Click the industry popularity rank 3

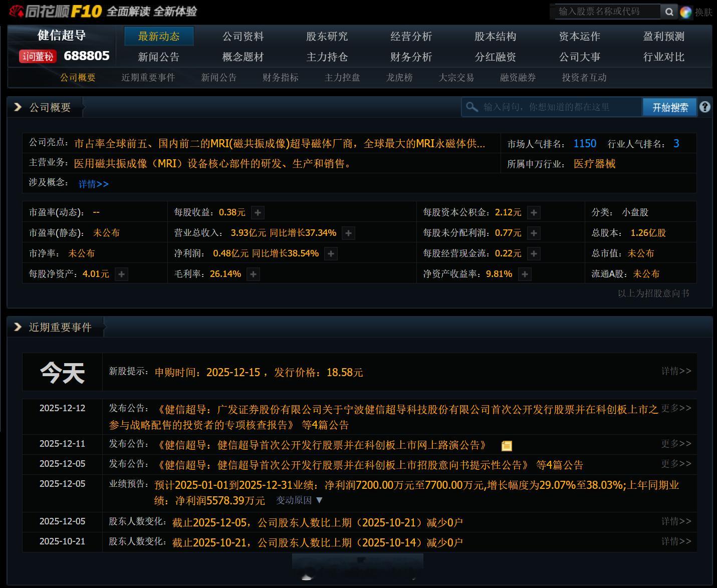[x=676, y=144]
